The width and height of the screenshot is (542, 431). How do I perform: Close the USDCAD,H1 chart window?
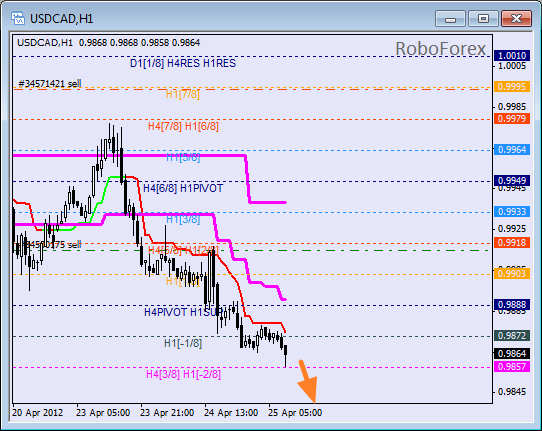(x=516, y=19)
